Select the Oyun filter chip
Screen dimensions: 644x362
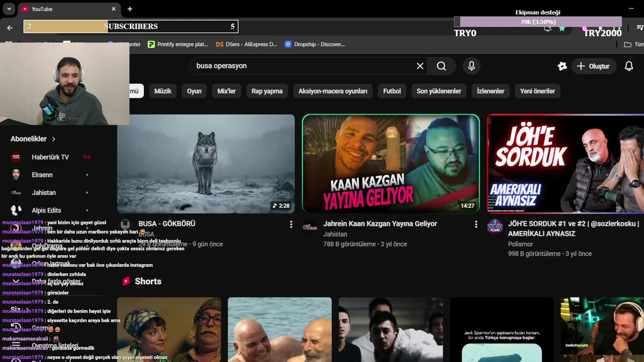click(194, 91)
